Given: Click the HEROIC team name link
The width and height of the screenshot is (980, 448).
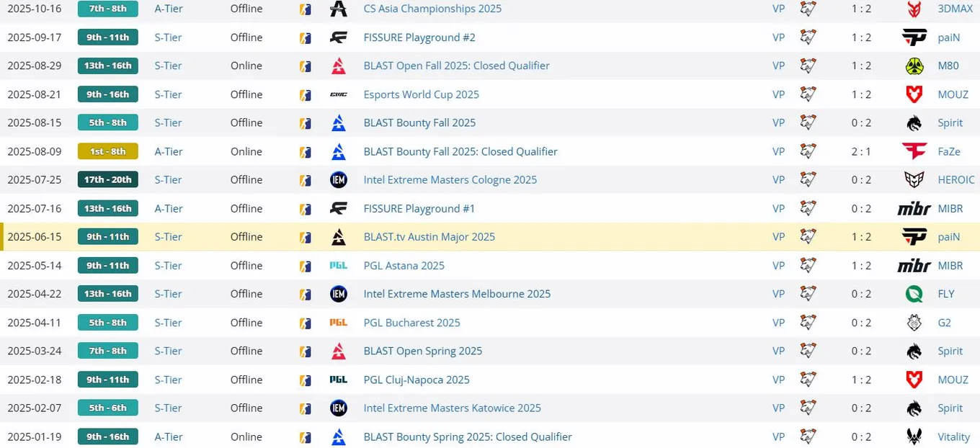Looking at the screenshot, I should 956,180.
